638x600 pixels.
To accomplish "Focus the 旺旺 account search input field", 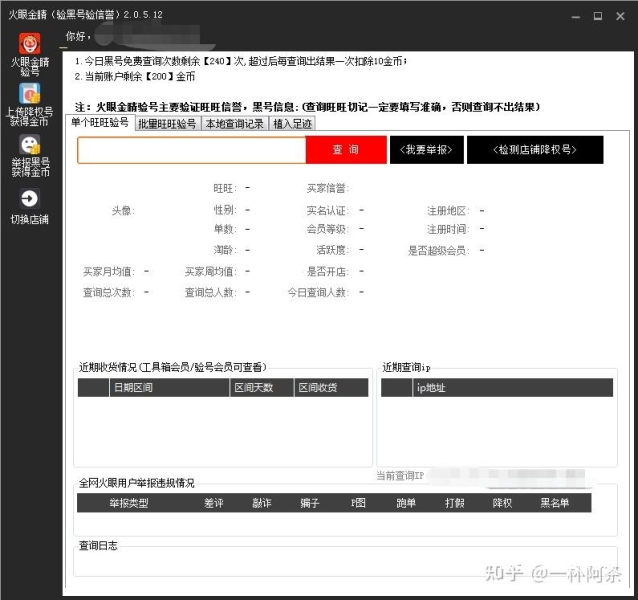I will click(x=191, y=150).
